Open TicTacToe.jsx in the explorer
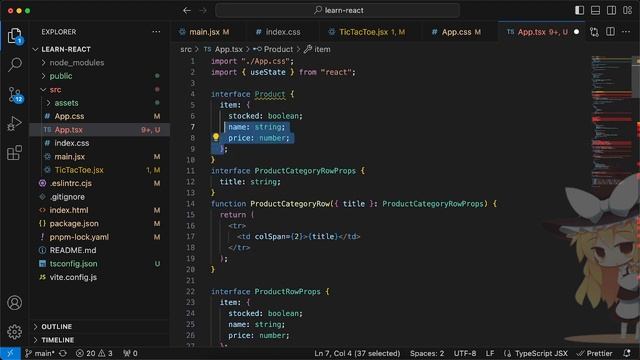The width and height of the screenshot is (640, 360). tap(100, 170)
